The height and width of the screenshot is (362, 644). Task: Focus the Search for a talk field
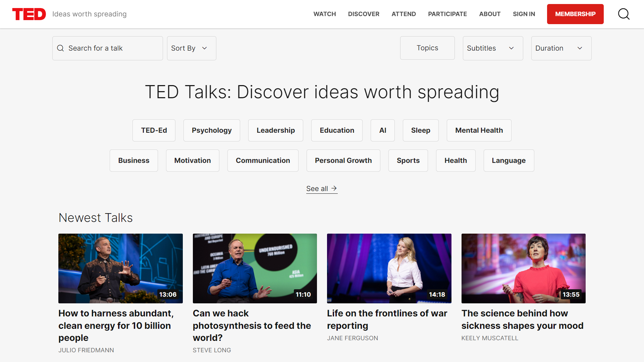[x=108, y=48]
